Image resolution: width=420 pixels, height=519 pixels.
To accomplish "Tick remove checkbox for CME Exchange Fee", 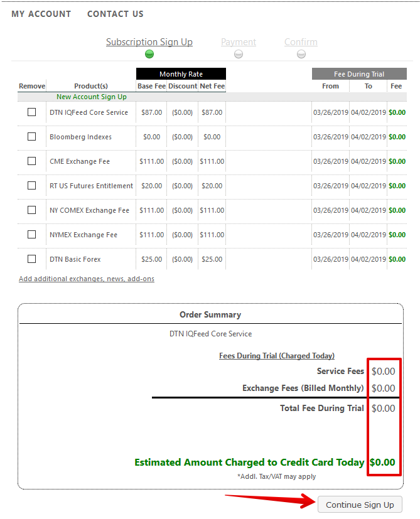I will [x=31, y=161].
